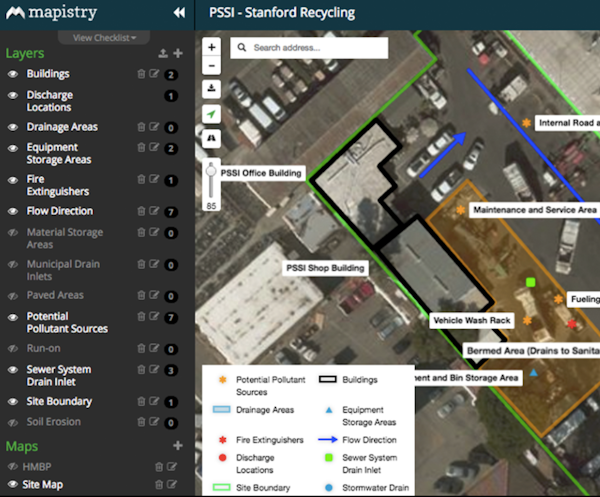Click the Maintenance and Service Area label

click(x=535, y=210)
